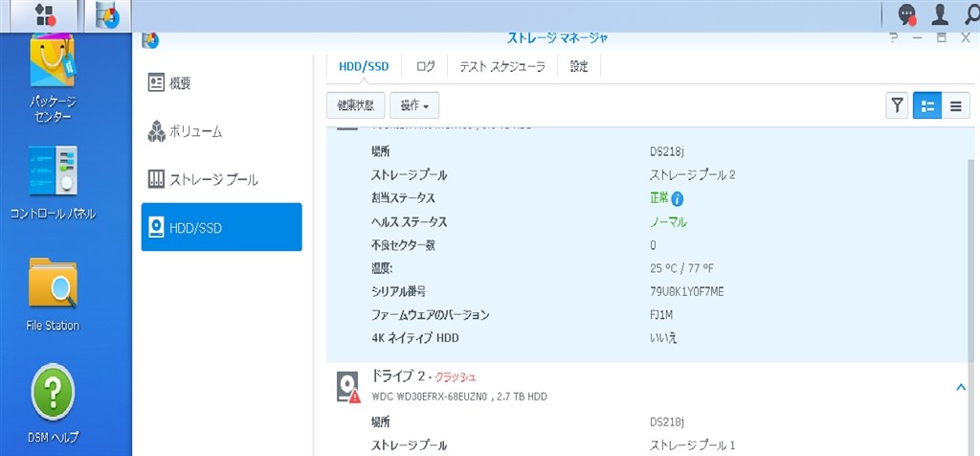Click the Drive 2 crashed disk icon

point(348,387)
